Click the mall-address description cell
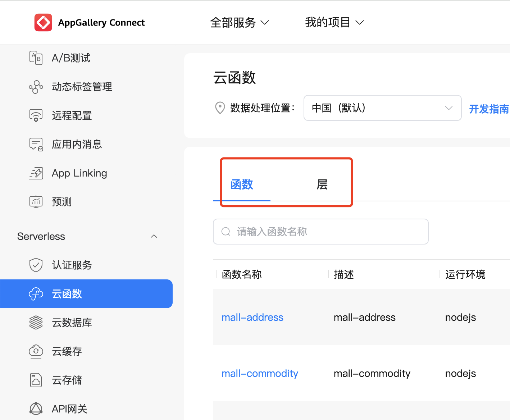 [x=365, y=317]
